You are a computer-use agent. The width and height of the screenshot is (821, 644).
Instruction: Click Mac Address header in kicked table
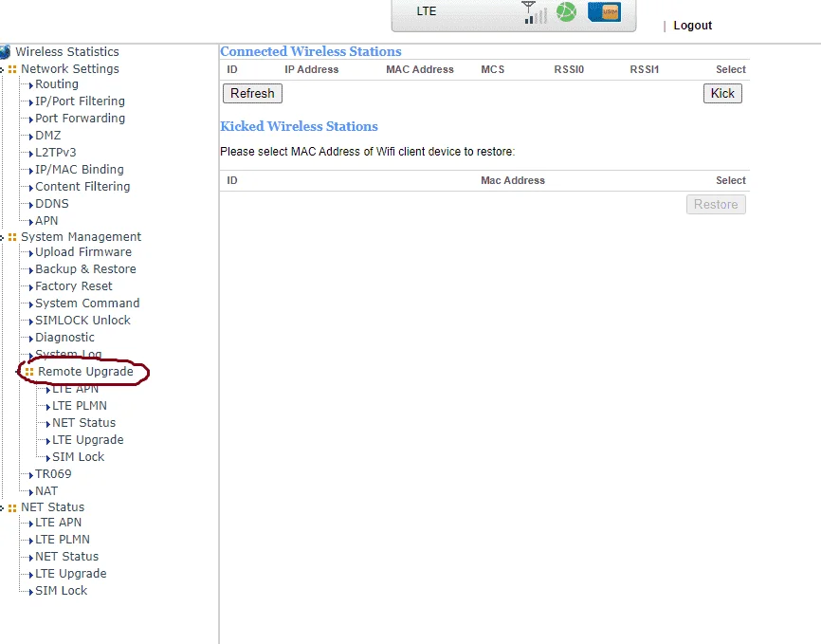tap(513, 180)
